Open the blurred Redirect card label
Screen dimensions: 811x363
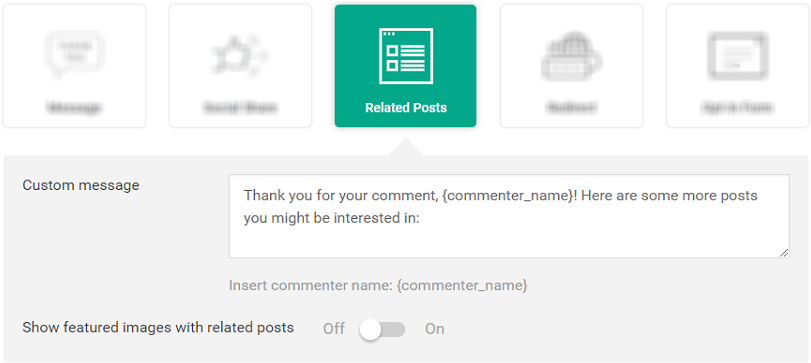click(x=572, y=108)
